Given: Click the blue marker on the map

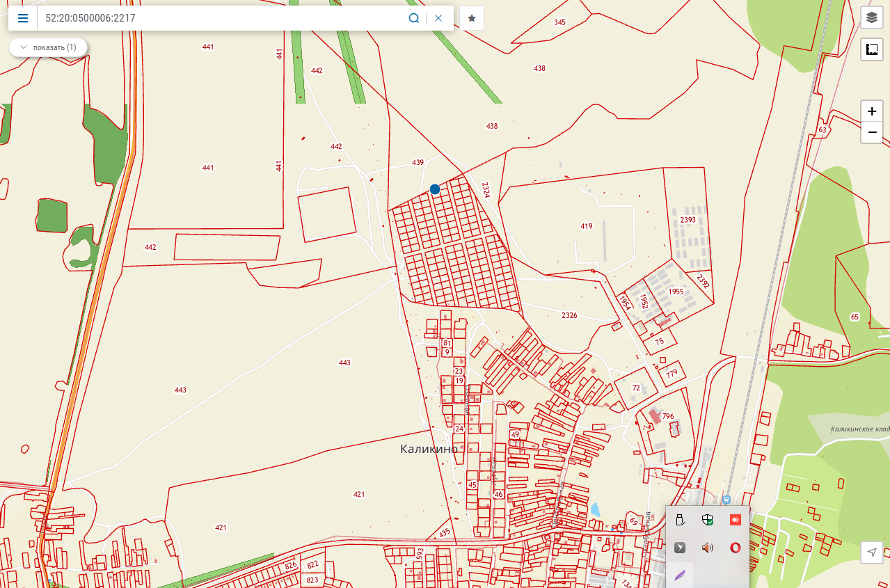Looking at the screenshot, I should point(435,189).
